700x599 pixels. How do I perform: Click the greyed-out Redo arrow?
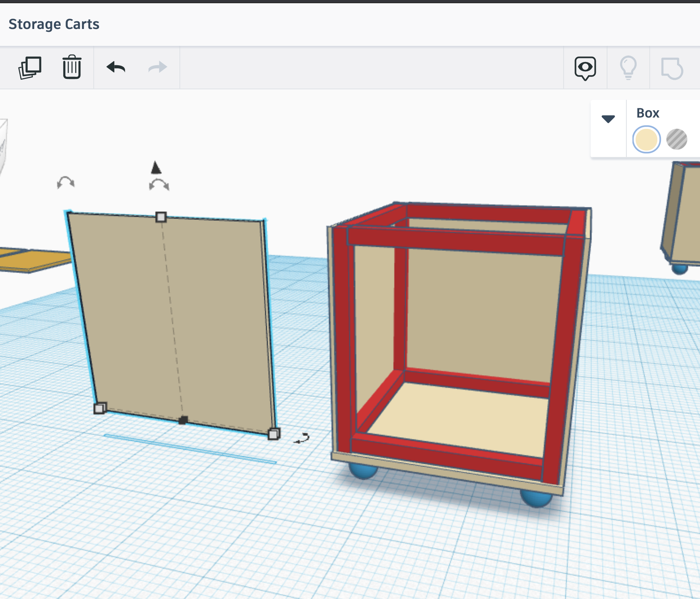click(157, 67)
